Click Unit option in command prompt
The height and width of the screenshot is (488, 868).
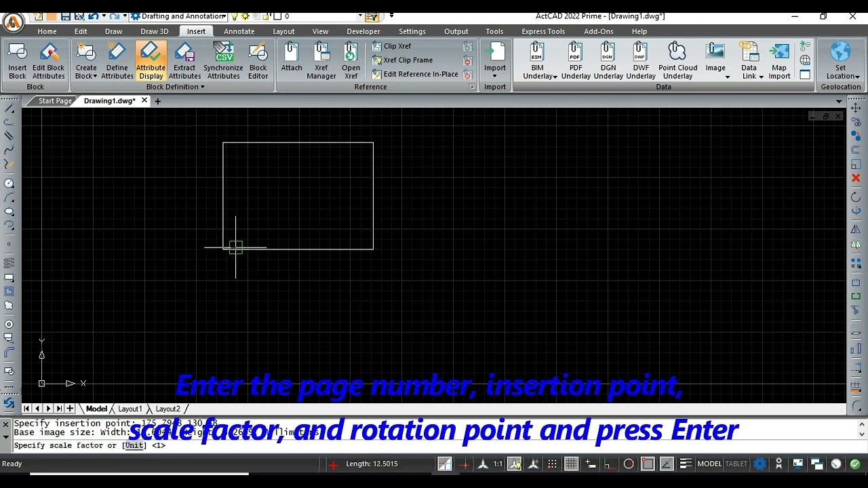click(135, 445)
